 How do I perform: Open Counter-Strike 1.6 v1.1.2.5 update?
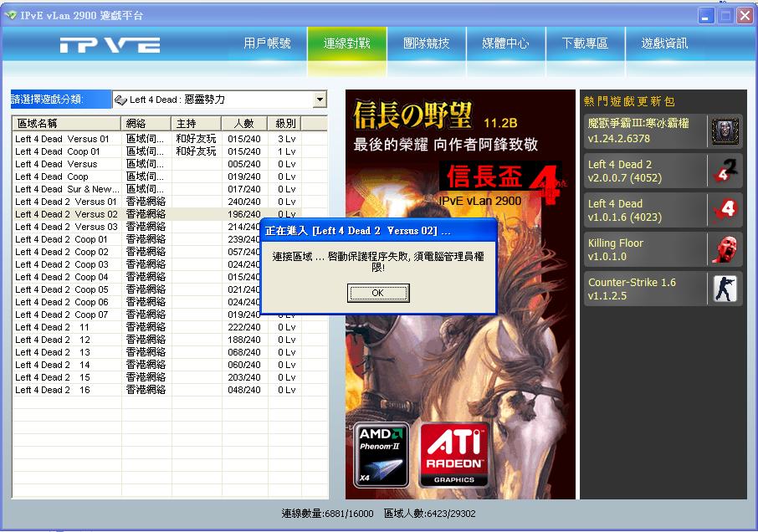pyautogui.click(x=663, y=289)
